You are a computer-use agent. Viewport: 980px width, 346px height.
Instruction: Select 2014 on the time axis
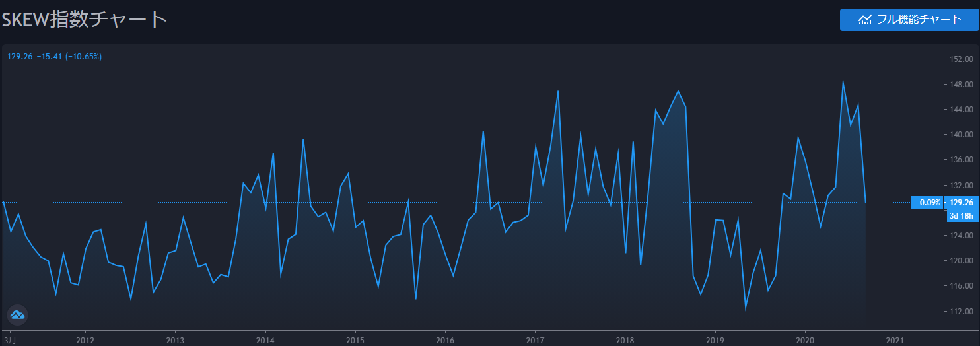point(265,339)
